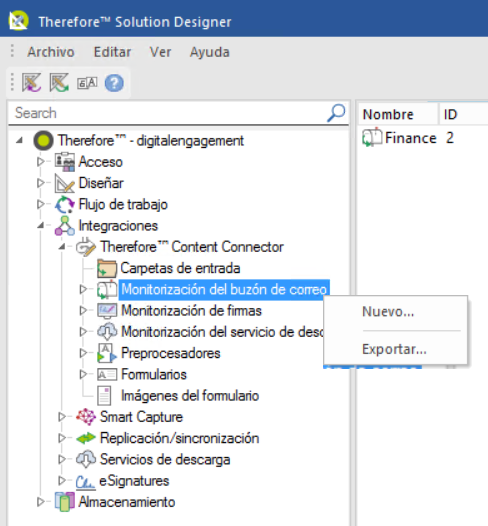Click the Acceso node icon
This screenshot has width=488, height=526.
65,162
